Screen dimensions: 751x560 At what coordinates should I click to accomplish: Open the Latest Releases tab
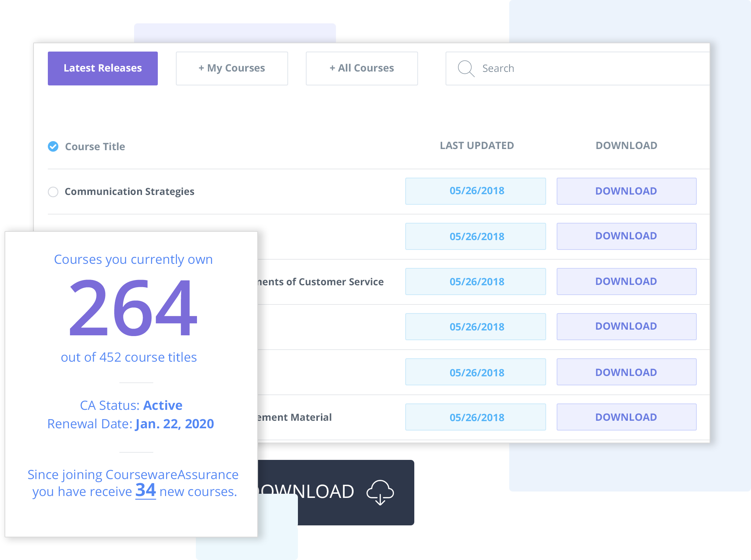(102, 68)
